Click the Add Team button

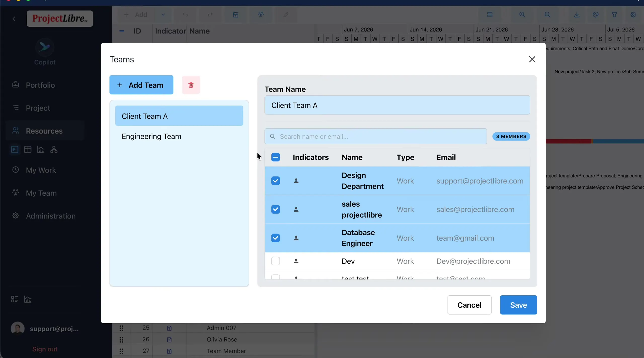click(x=141, y=85)
